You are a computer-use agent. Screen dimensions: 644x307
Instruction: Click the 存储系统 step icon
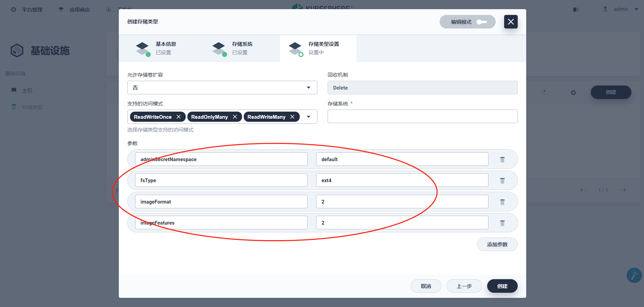(x=219, y=49)
